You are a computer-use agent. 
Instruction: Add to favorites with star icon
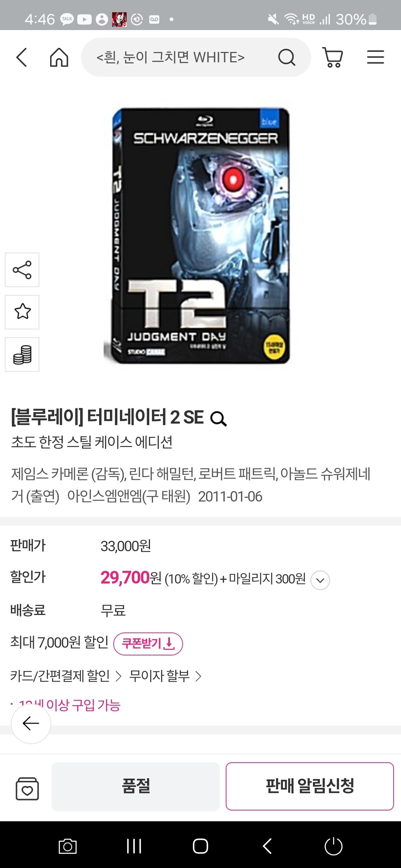[22, 312]
